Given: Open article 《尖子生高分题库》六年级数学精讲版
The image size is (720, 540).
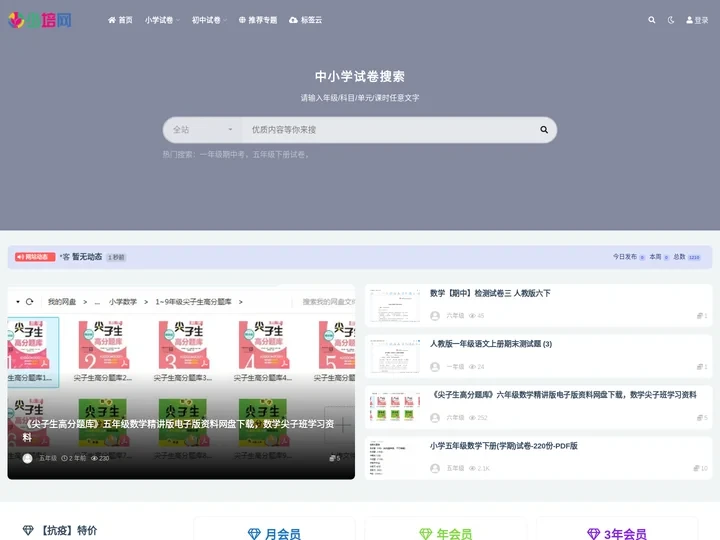Looking at the screenshot, I should point(563,395).
